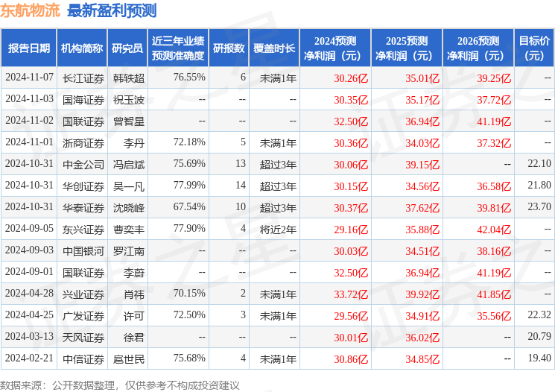The image size is (555, 392).
Task: Click the 华泰证券 institution cell
Action: 83,208
